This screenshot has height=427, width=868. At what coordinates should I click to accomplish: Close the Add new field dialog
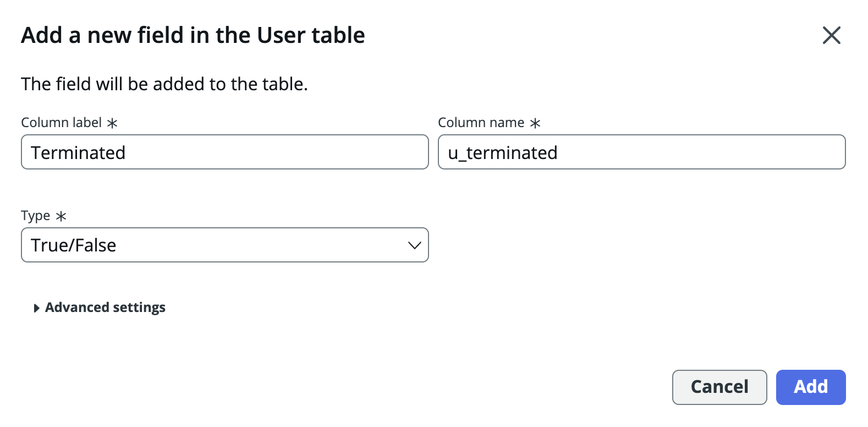[831, 35]
